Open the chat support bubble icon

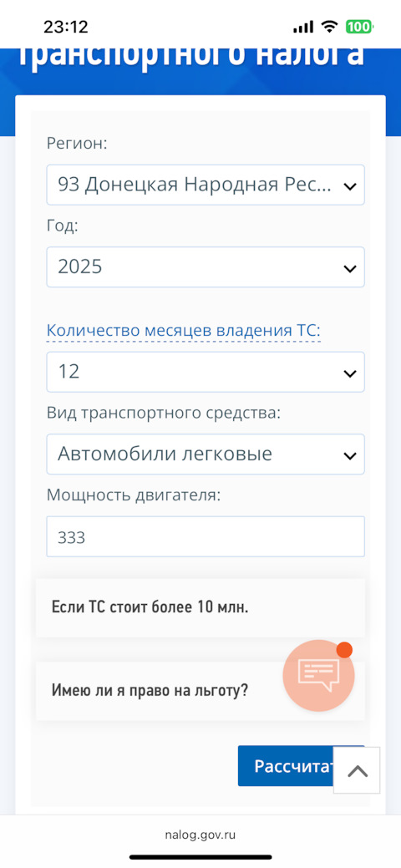click(x=318, y=675)
